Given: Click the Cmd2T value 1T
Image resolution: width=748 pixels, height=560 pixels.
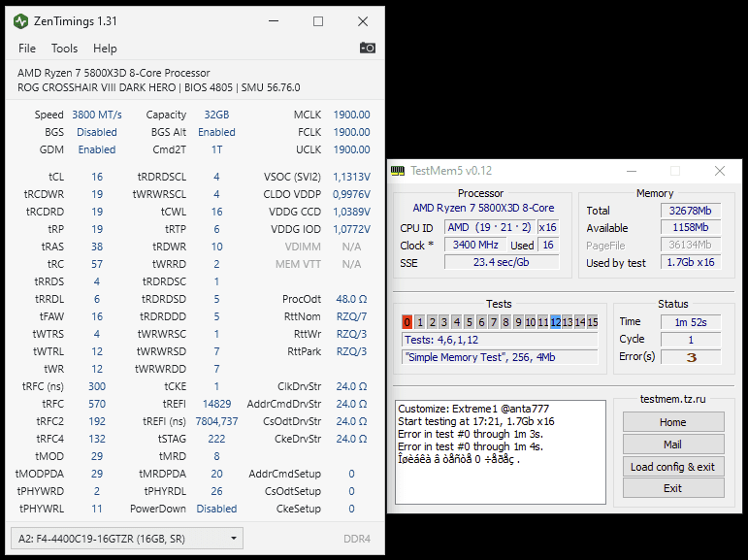Looking at the screenshot, I should coord(216,149).
